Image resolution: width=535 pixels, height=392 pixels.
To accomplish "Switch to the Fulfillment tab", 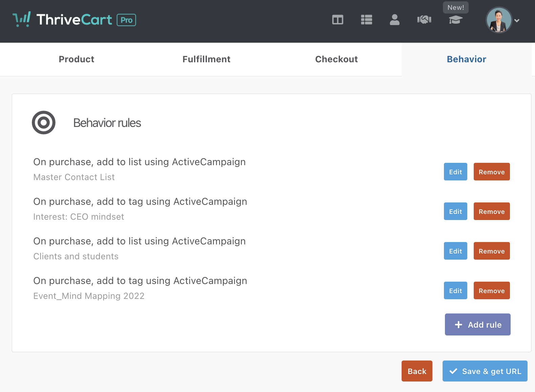I will [207, 59].
